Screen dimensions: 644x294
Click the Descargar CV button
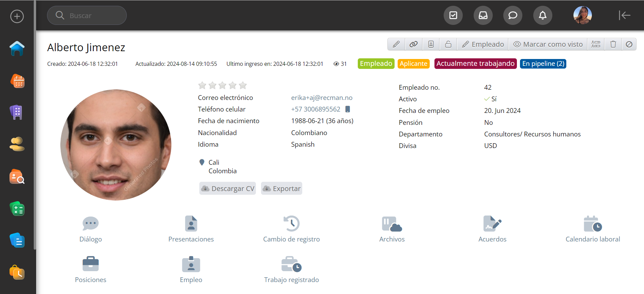point(228,189)
